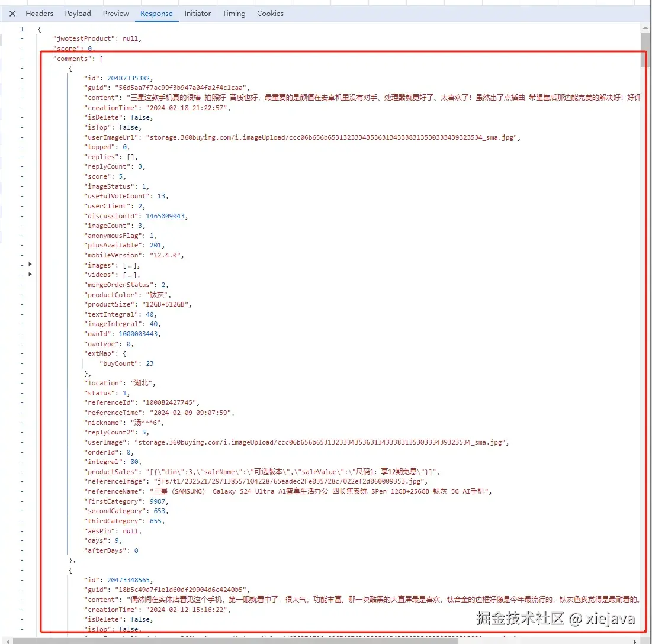Viewport: 652px width, 644px height.
Task: Switch to the Headers tab
Action: tap(39, 13)
